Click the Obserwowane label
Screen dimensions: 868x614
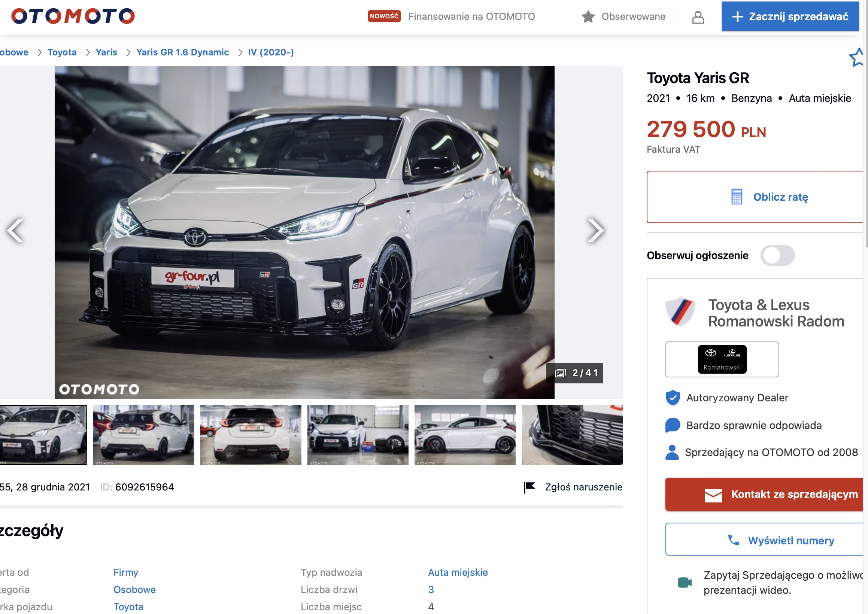tap(633, 16)
